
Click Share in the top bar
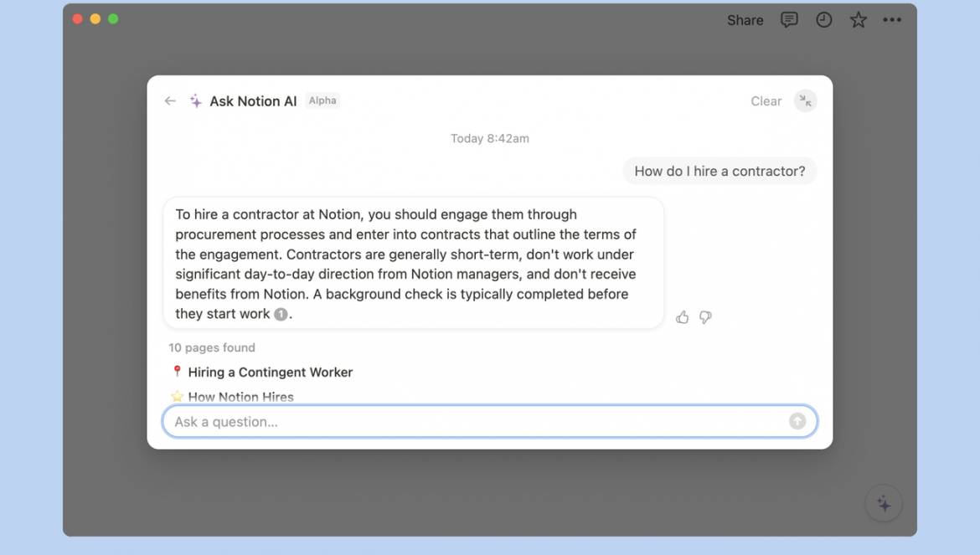[x=745, y=20]
